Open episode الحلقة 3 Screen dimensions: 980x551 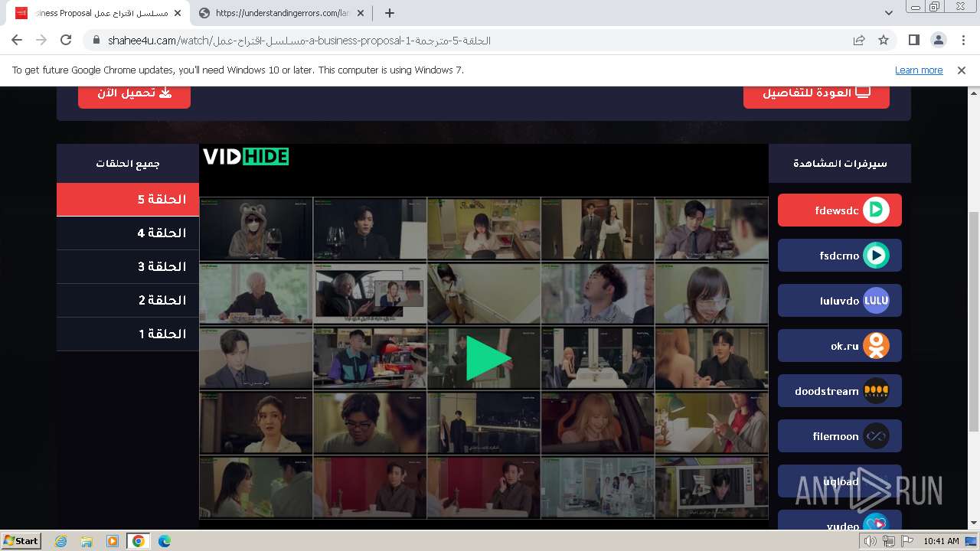pyautogui.click(x=128, y=267)
